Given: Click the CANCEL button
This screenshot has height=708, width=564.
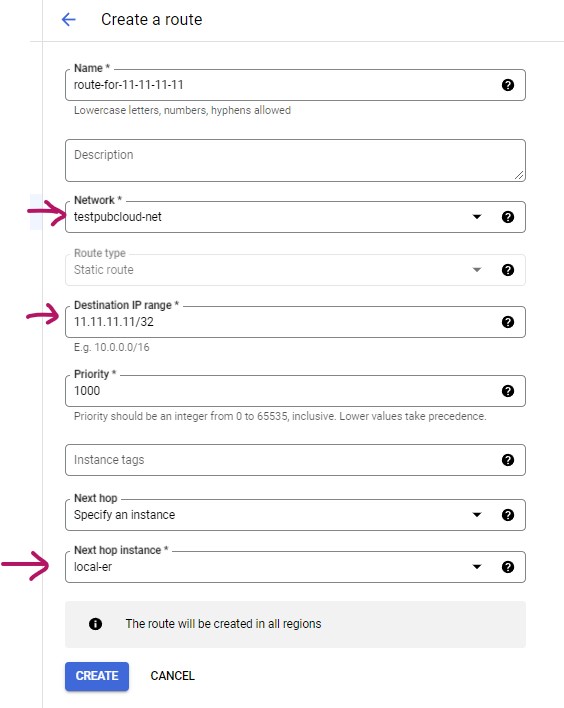Looking at the screenshot, I should (172, 676).
